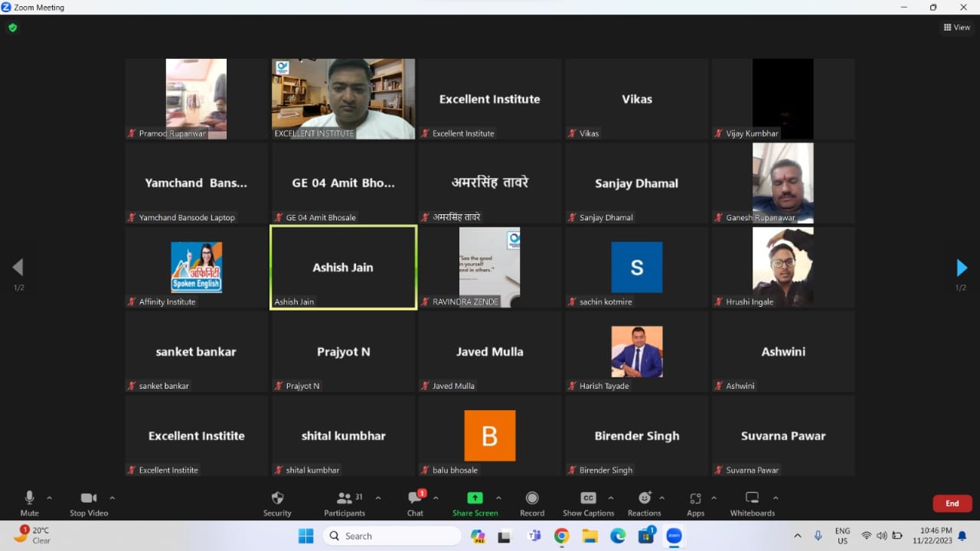Open Google Chrome from taskbar
This screenshot has height=551, width=980.
(561, 536)
